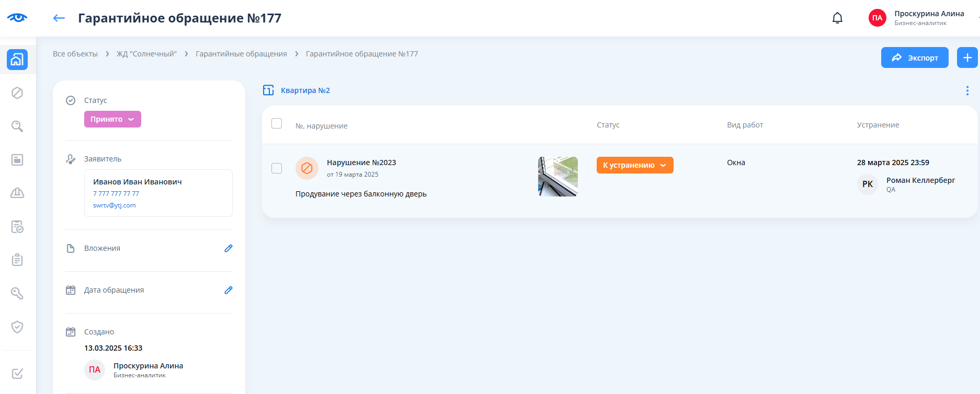
Task: Go to ЖД "Солнечный" breadcrumb
Action: click(x=146, y=54)
